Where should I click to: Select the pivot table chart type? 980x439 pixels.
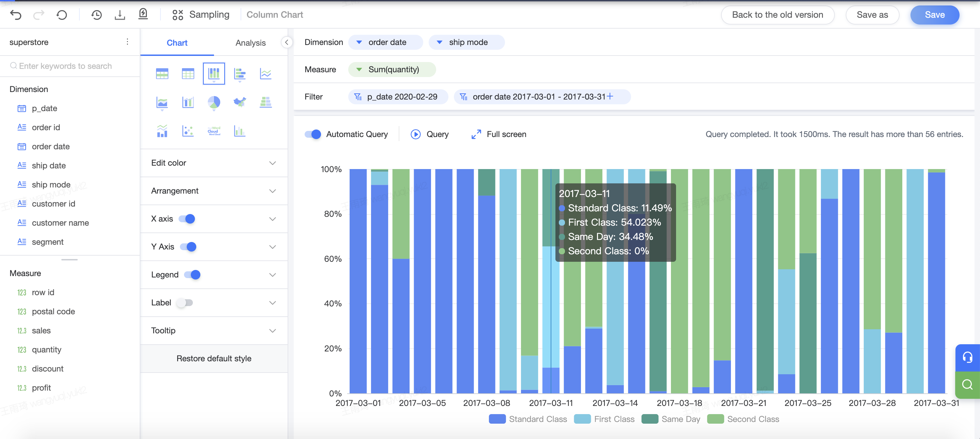pyautogui.click(x=162, y=73)
